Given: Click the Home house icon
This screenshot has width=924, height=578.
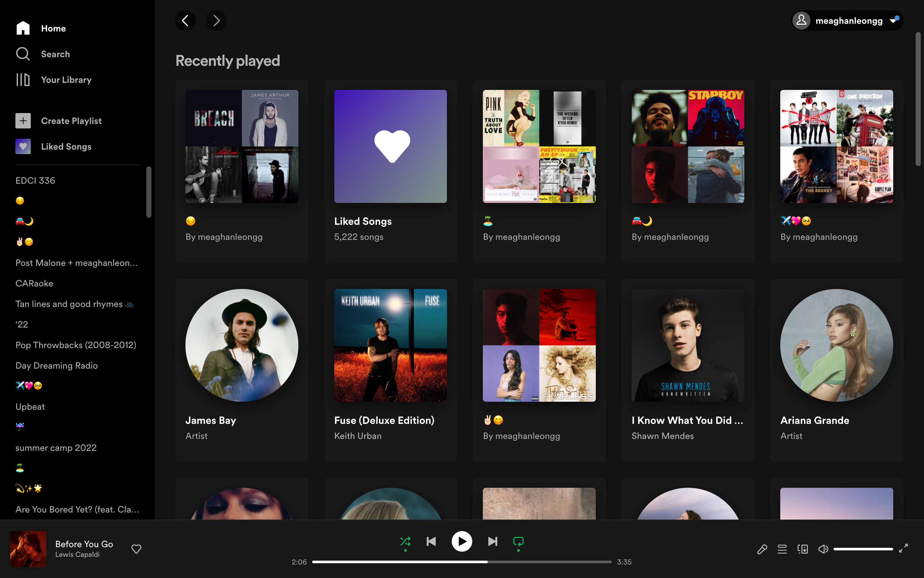Looking at the screenshot, I should point(23,28).
